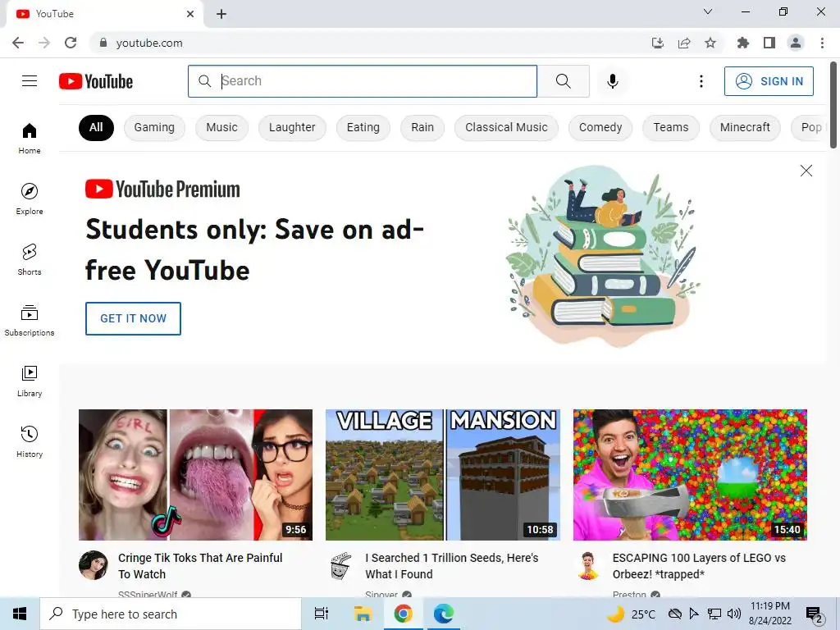Click title ESCAPING 100 Layers of LEGO

699,566
